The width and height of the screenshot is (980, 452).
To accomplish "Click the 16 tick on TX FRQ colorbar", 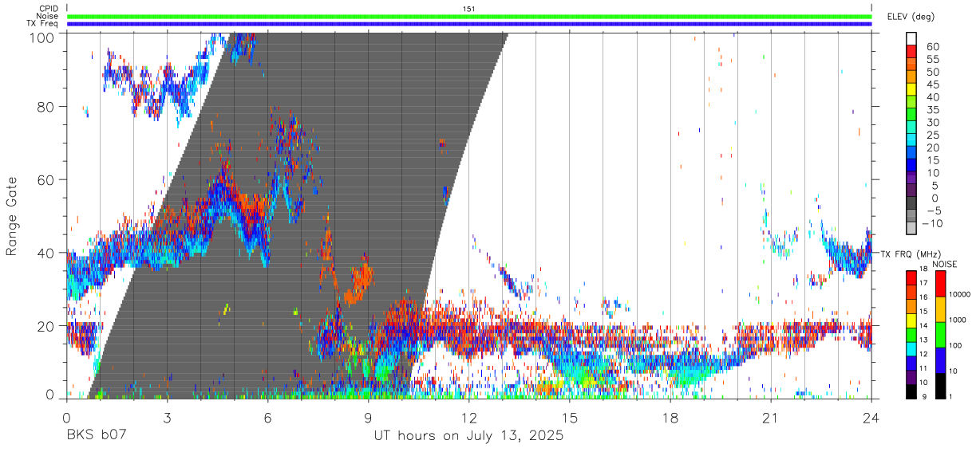I will [x=923, y=297].
